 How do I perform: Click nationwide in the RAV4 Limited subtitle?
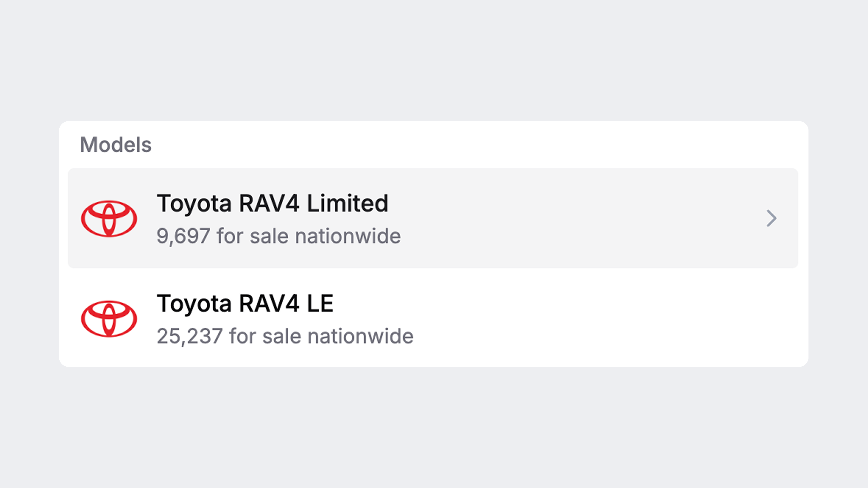pos(348,236)
